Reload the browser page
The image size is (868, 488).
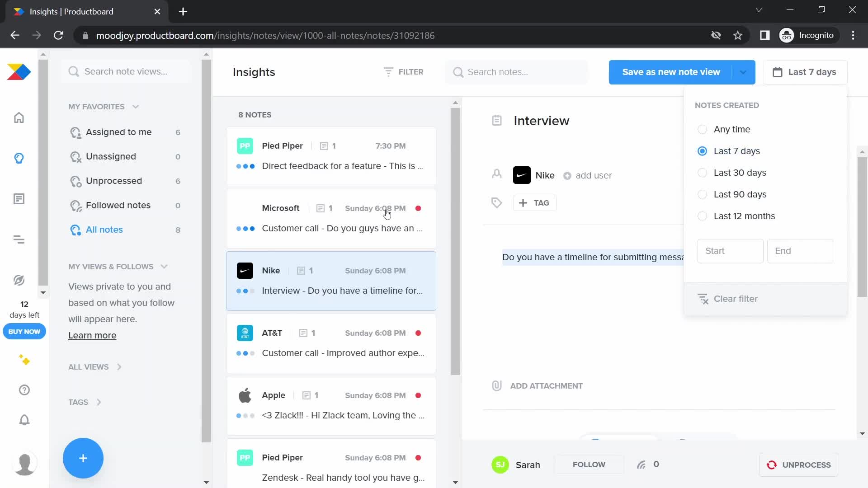click(58, 35)
